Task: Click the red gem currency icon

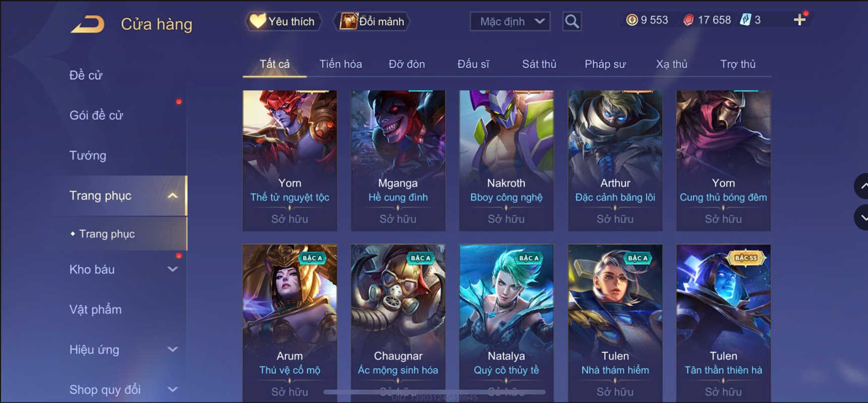Action: tap(688, 20)
